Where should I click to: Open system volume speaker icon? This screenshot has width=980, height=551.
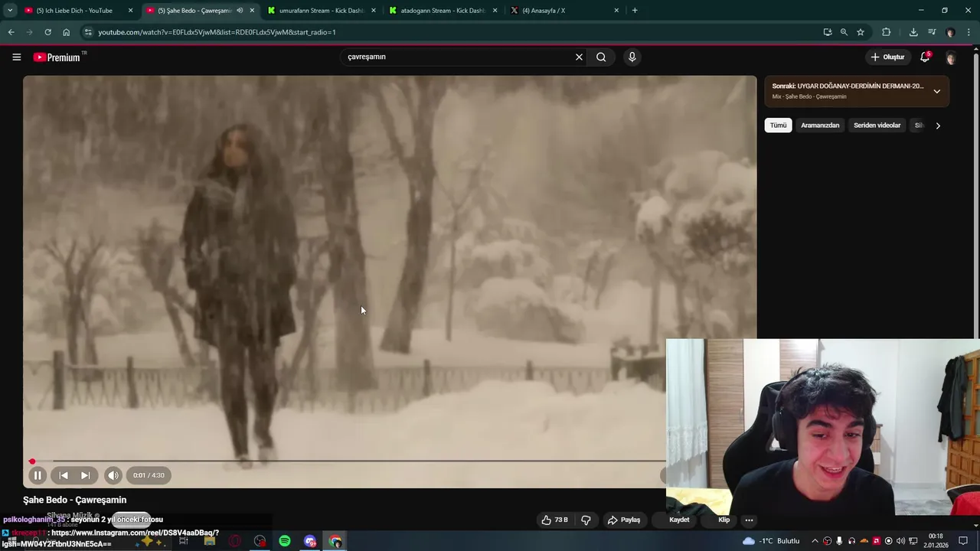point(901,541)
